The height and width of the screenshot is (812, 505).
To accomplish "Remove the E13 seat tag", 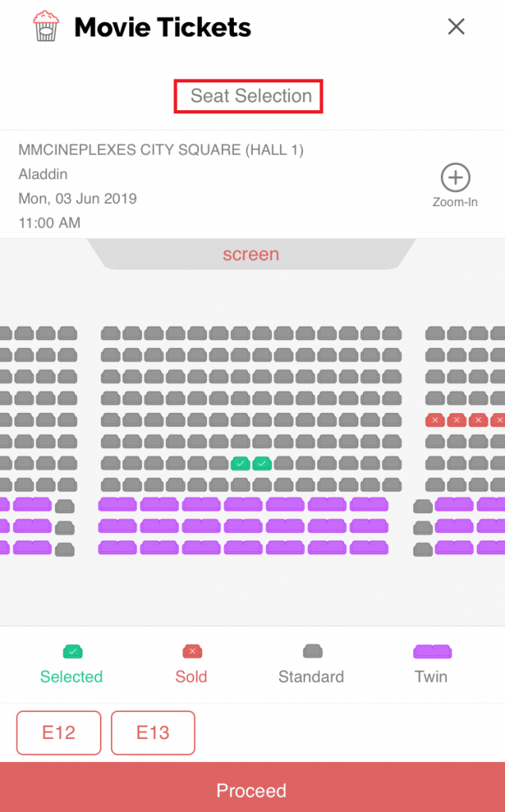I will point(153,732).
